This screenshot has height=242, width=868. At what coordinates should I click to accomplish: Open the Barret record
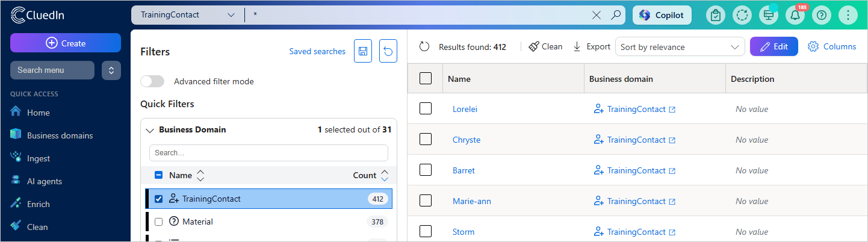463,170
